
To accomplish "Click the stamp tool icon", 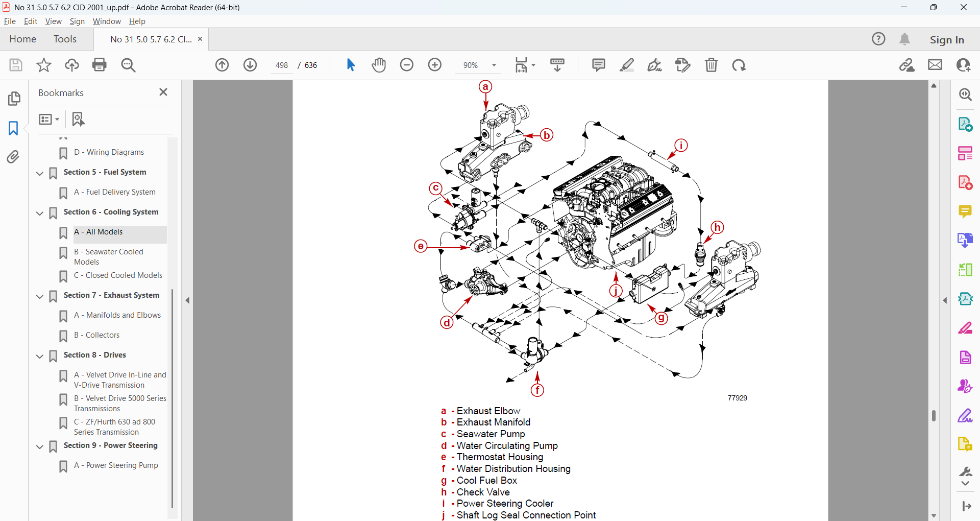I will pos(683,65).
